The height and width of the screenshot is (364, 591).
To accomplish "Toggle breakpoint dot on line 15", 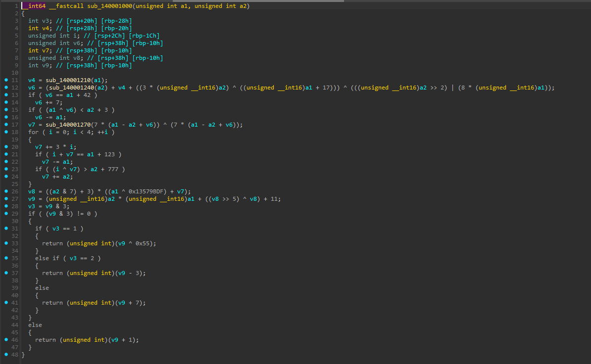I will click(6, 109).
